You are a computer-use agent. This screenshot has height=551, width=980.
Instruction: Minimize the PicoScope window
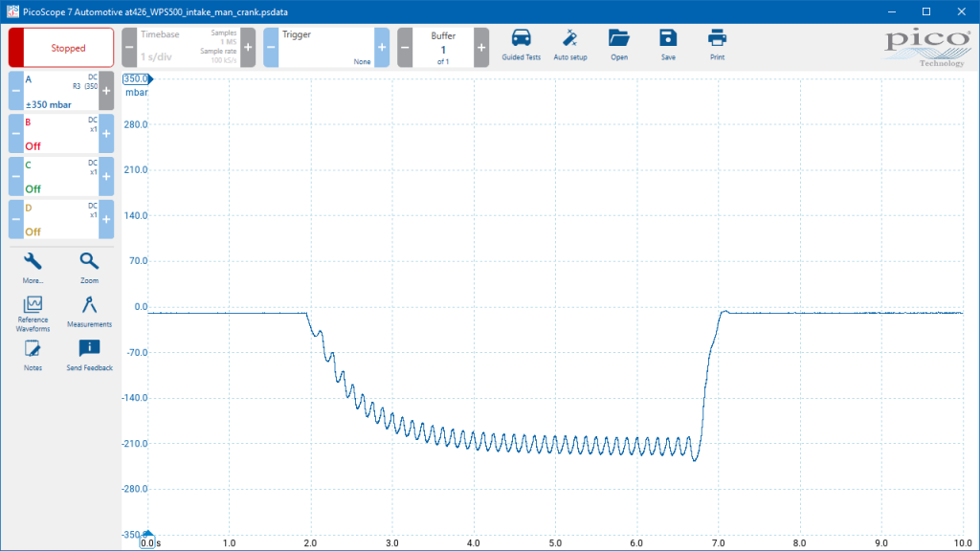892,11
